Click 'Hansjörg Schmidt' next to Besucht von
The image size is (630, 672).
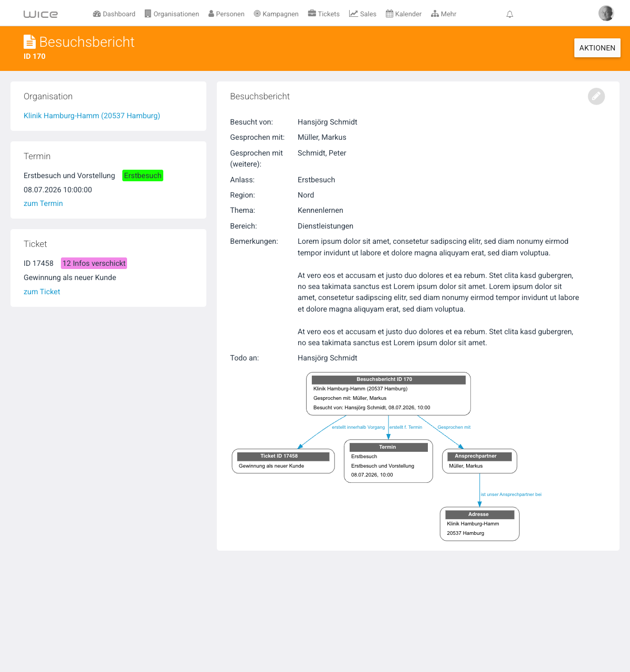coord(328,122)
